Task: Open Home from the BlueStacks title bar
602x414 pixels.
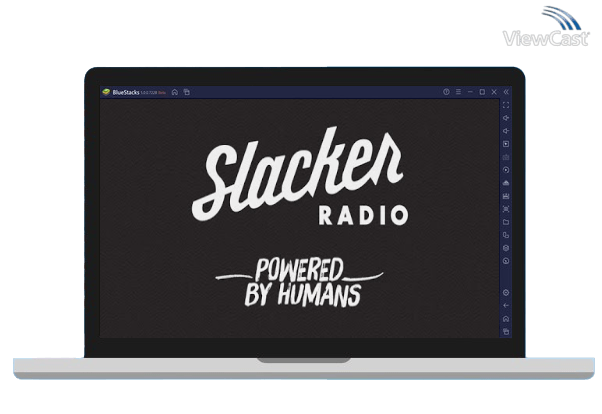Action: [x=175, y=92]
